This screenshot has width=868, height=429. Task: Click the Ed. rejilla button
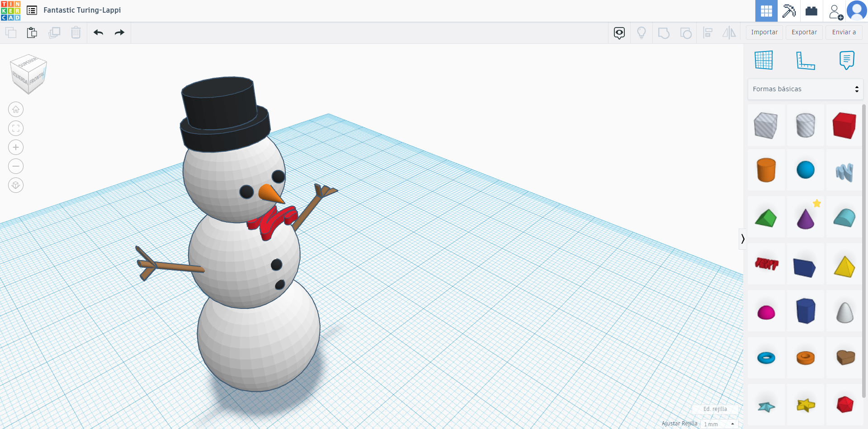coord(715,409)
